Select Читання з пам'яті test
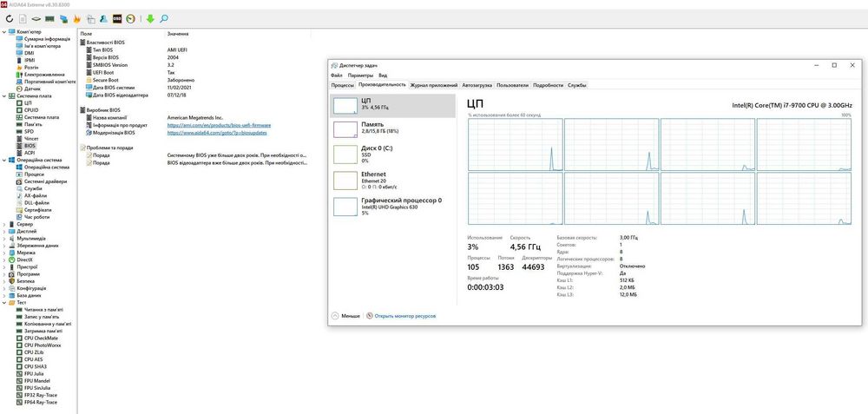Image resolution: width=868 pixels, height=414 pixels. 43,309
